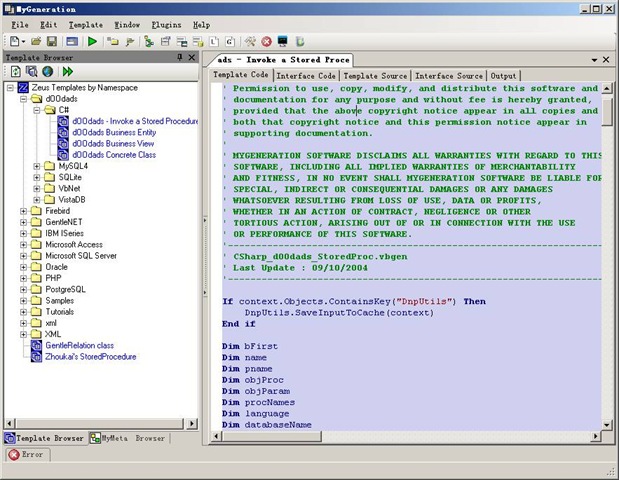The width and height of the screenshot is (619, 480).
Task: Switch to the Interface Source tab
Action: coord(449,75)
